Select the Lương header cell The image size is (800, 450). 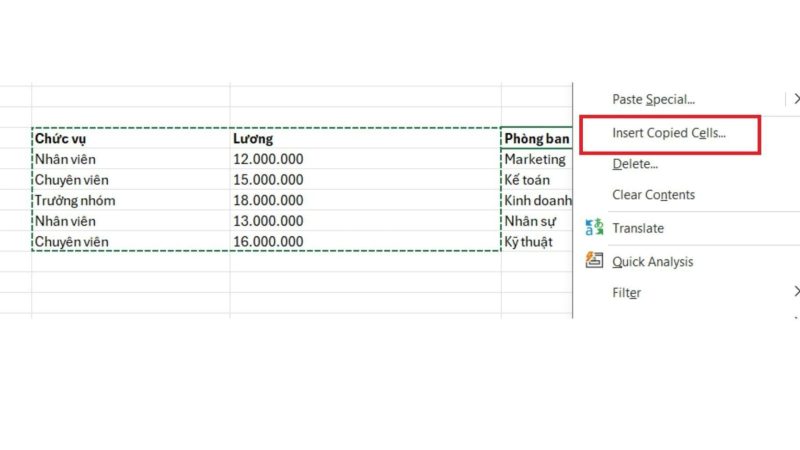click(x=365, y=138)
